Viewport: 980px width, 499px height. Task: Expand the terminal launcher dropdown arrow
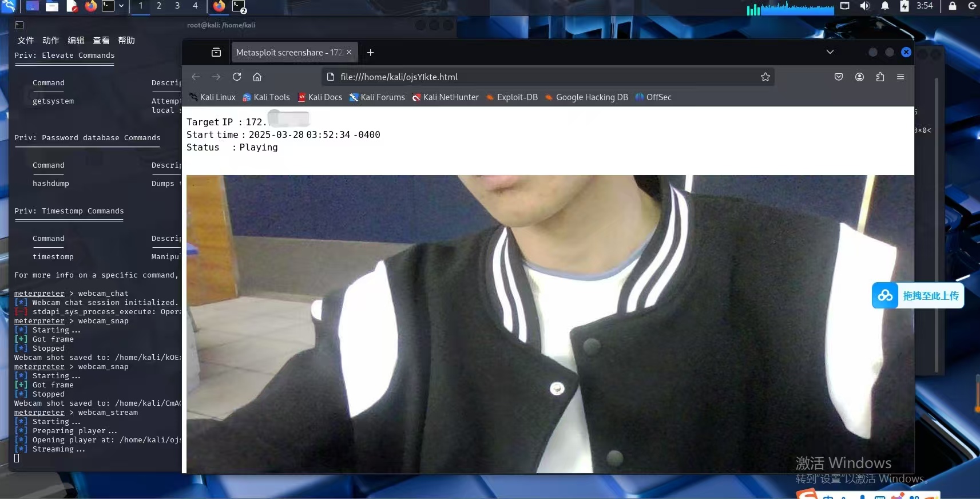click(121, 6)
